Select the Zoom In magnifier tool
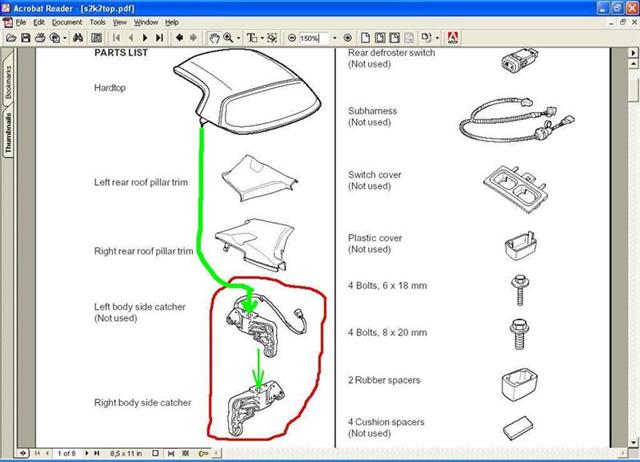Screen dimensions: 640x462 (x=228, y=38)
